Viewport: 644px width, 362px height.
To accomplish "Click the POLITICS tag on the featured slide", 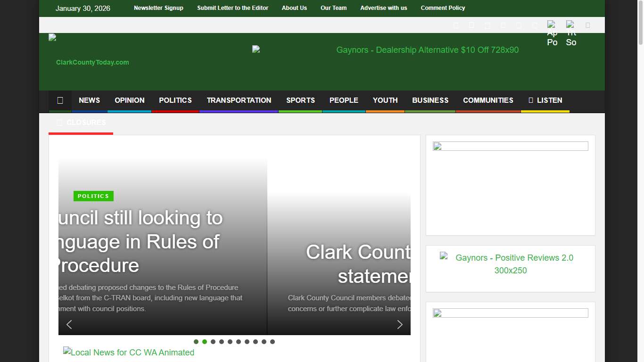I will 93,196.
